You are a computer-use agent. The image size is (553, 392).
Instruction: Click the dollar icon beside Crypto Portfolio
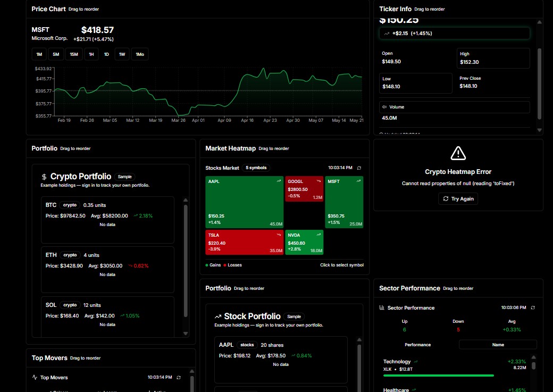(44, 177)
